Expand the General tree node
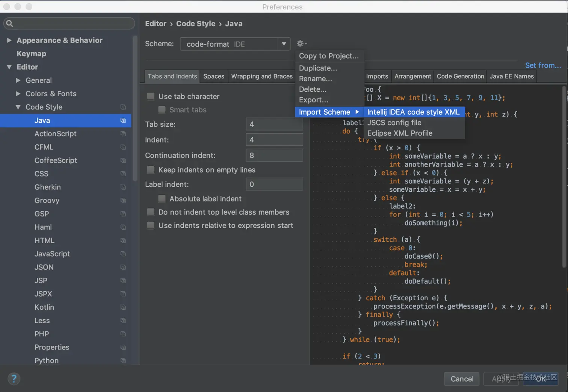The height and width of the screenshot is (392, 568). click(18, 80)
